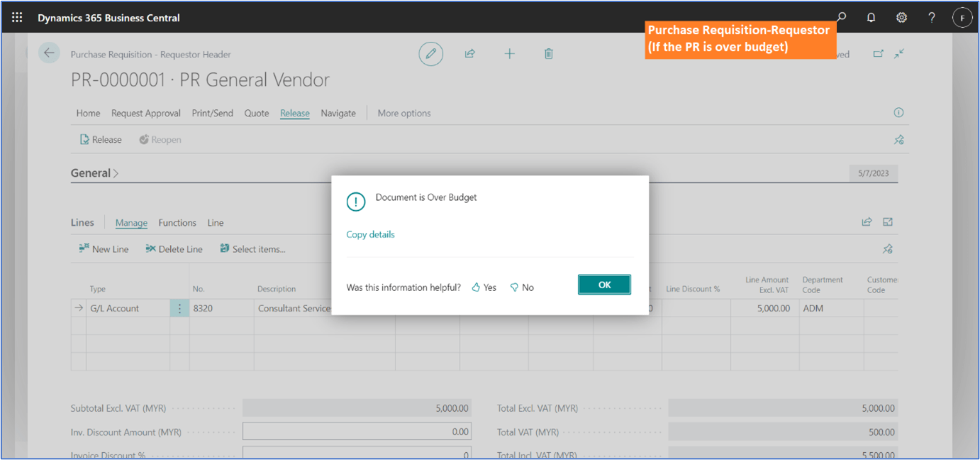The width and height of the screenshot is (980, 460).
Task: Click thumbs up Yes feedback
Action: coord(484,287)
